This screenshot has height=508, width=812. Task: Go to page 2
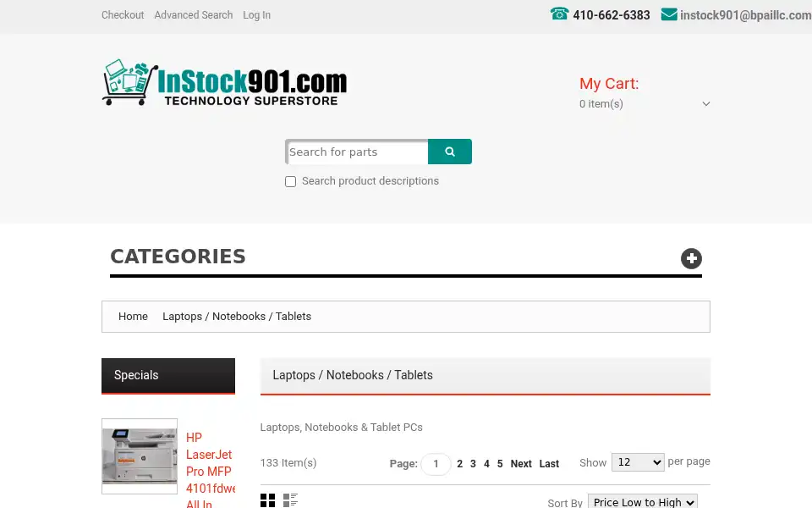[x=459, y=463]
